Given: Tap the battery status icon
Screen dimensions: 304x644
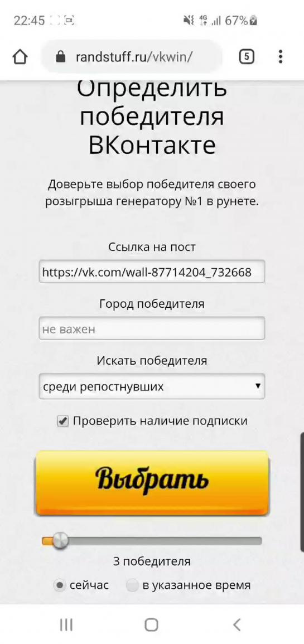Looking at the screenshot, I should (254, 20).
